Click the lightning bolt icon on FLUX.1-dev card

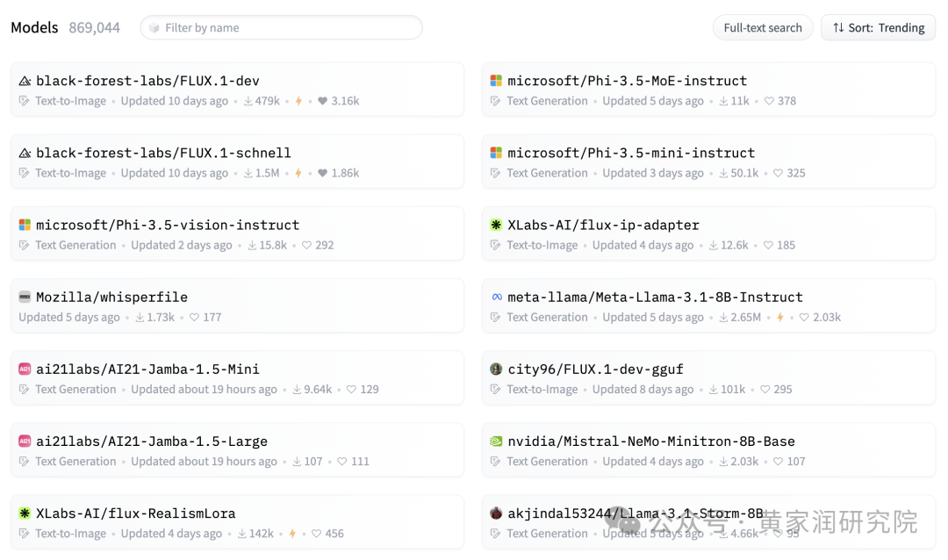(298, 101)
